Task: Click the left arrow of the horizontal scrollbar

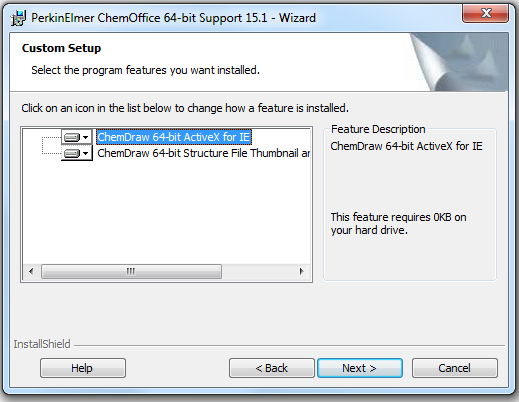Action: coord(31,271)
